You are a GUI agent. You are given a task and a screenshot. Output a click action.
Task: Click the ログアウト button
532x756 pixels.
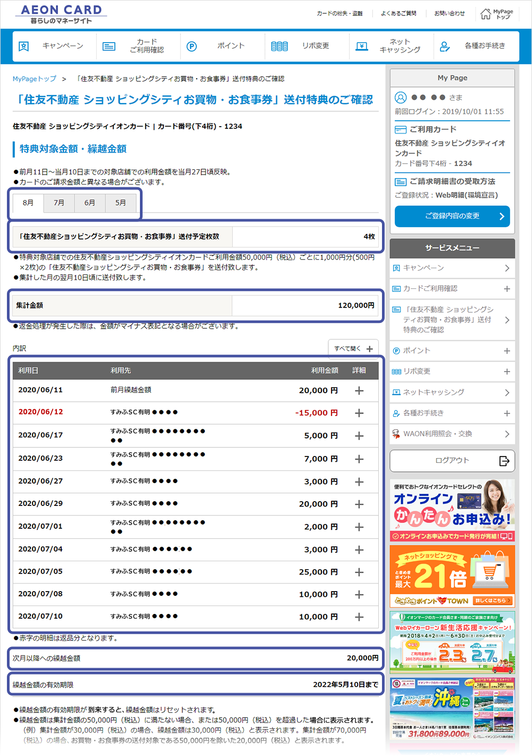pyautogui.click(x=452, y=461)
